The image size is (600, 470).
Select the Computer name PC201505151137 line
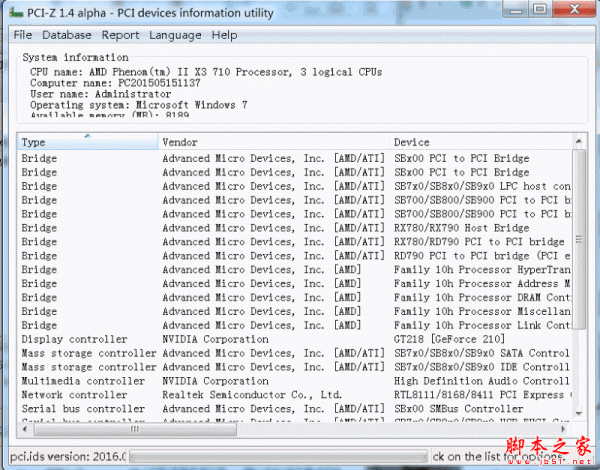[x=115, y=83]
